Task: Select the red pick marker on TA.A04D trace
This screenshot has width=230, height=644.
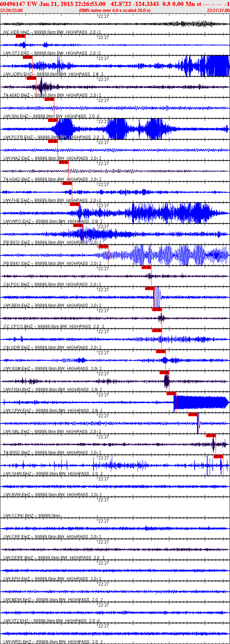Action: tap(32, 78)
